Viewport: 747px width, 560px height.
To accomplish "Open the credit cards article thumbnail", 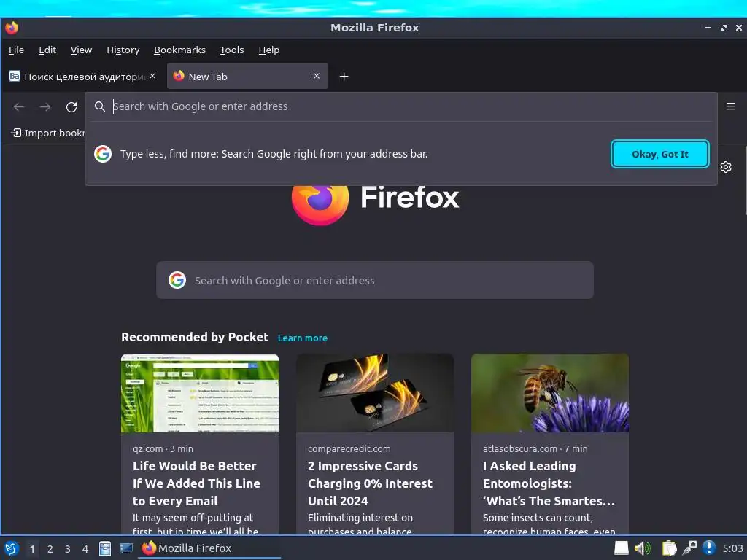I will click(x=375, y=393).
